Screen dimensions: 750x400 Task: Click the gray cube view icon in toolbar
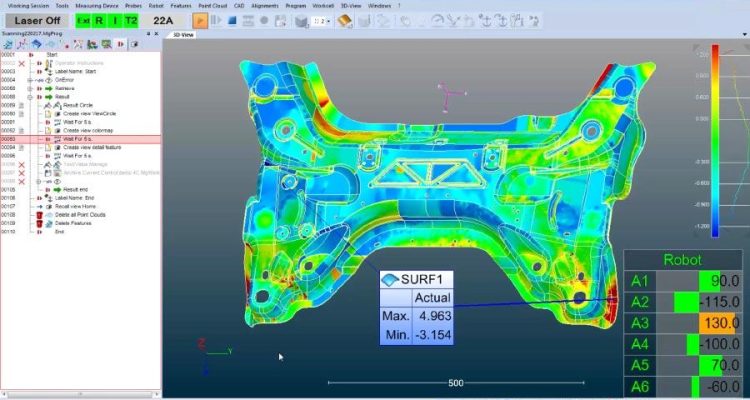point(300,21)
